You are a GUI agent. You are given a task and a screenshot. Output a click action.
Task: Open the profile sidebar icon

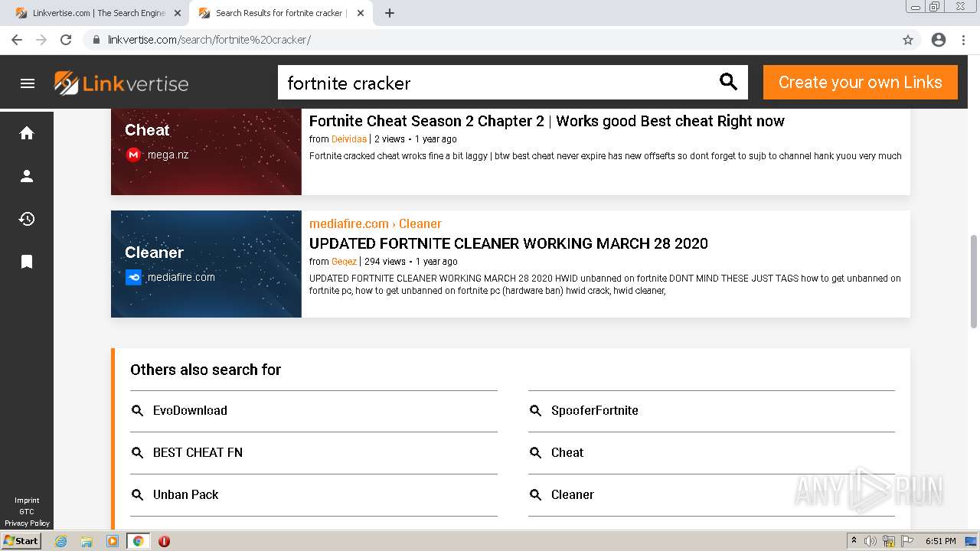pos(27,176)
